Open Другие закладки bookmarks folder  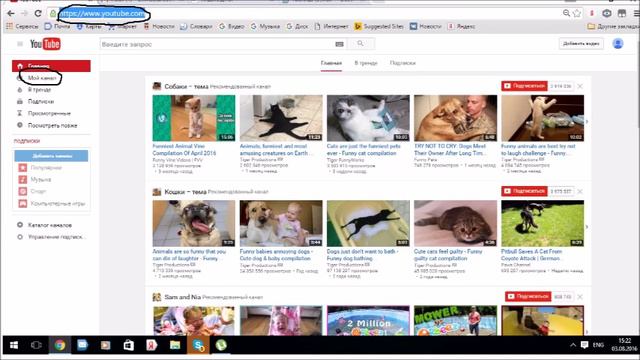coord(613,27)
